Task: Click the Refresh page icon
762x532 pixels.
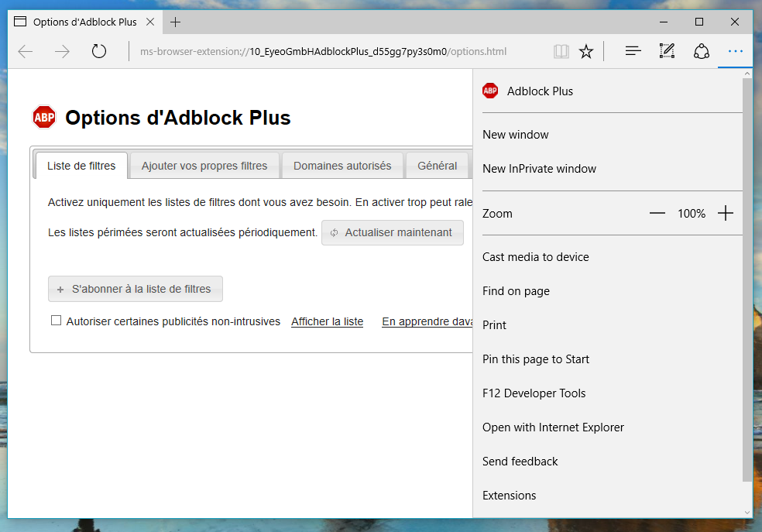Action: [x=99, y=52]
